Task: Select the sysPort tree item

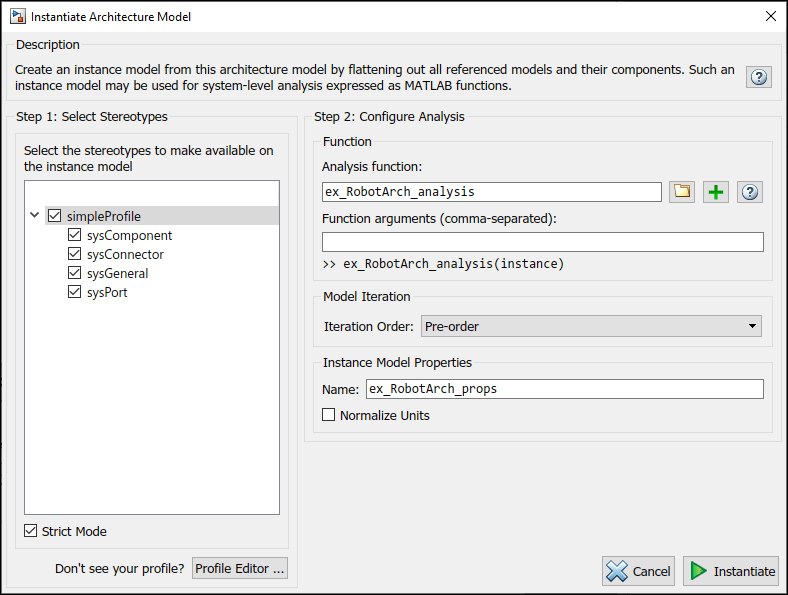Action: click(107, 292)
